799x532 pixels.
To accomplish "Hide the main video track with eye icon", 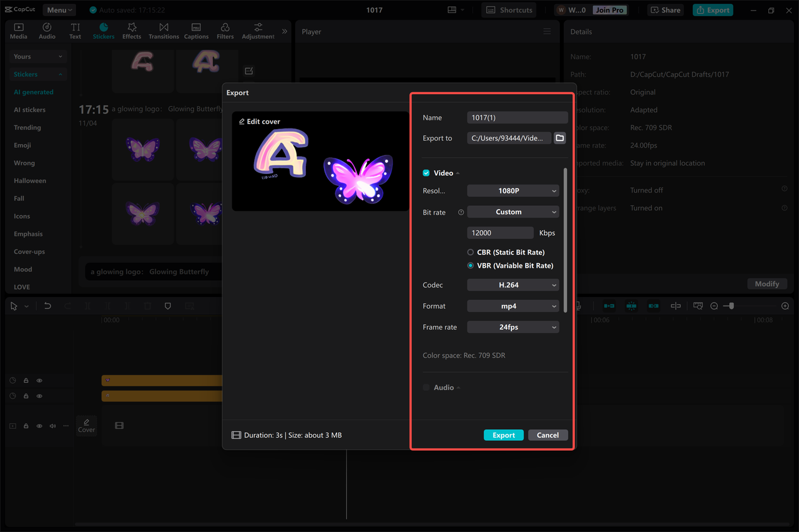I will point(39,426).
